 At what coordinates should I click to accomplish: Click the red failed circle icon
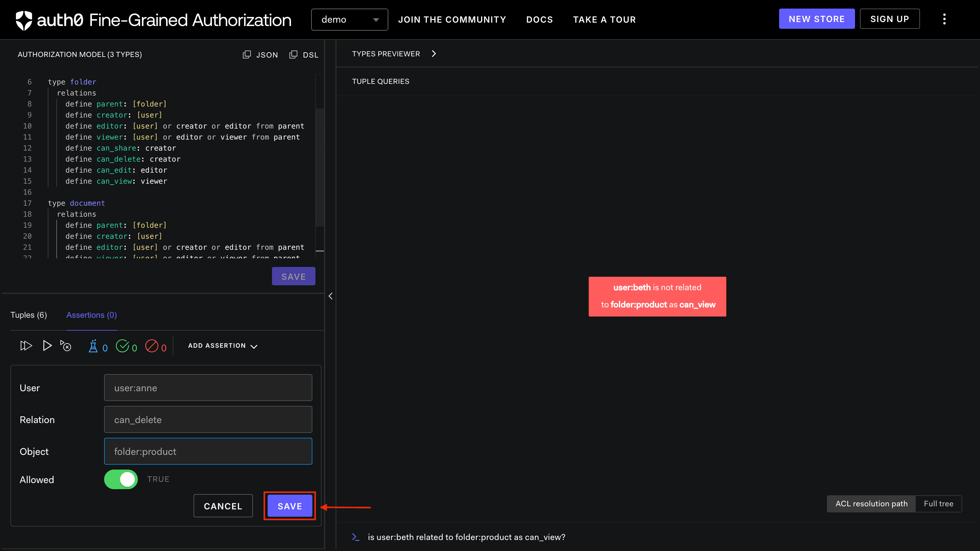tap(152, 346)
